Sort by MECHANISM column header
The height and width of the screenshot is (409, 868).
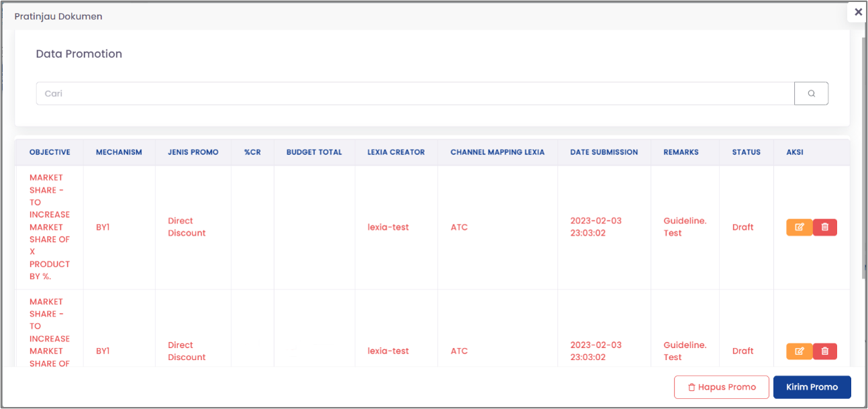(119, 152)
